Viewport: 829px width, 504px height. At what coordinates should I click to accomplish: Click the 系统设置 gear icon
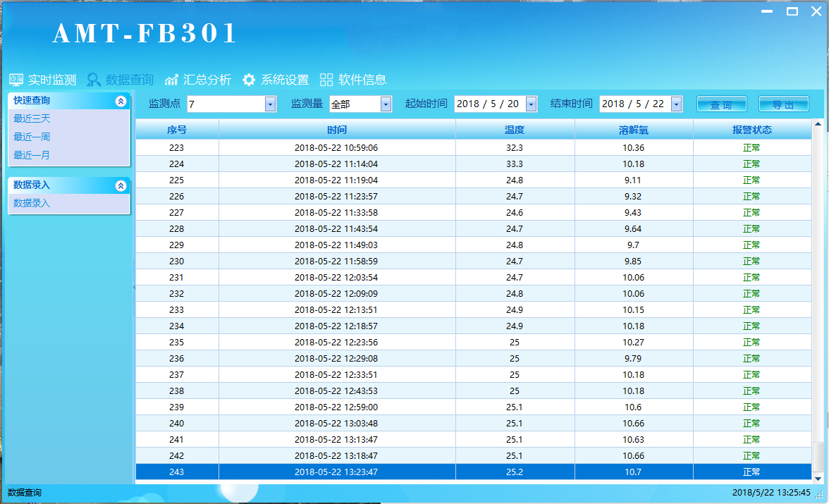pyautogui.click(x=248, y=80)
